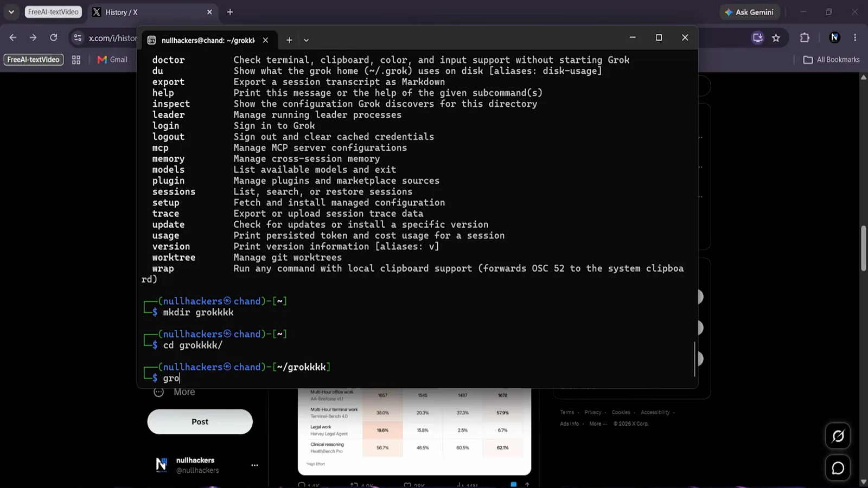Open messages chat floating button on X
This screenshot has height=488, width=868.
[838, 468]
